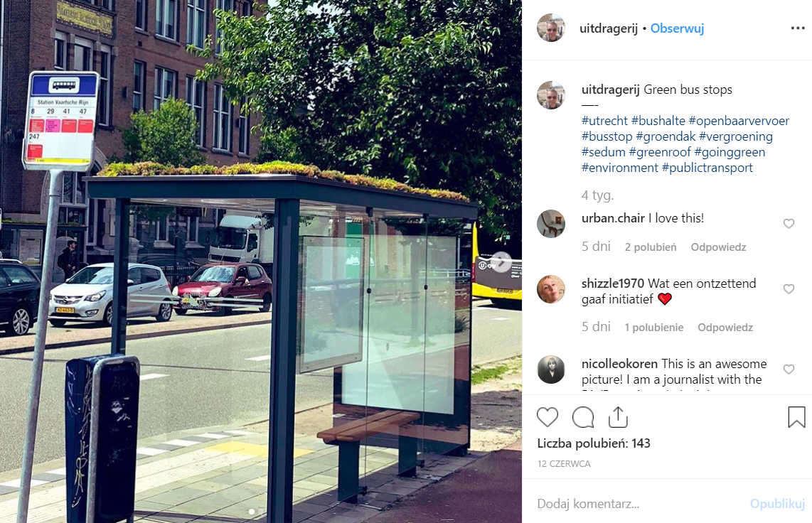Screen dimensions: 812x523
Task: Advance to the next photo arrow
Action: pos(501,261)
